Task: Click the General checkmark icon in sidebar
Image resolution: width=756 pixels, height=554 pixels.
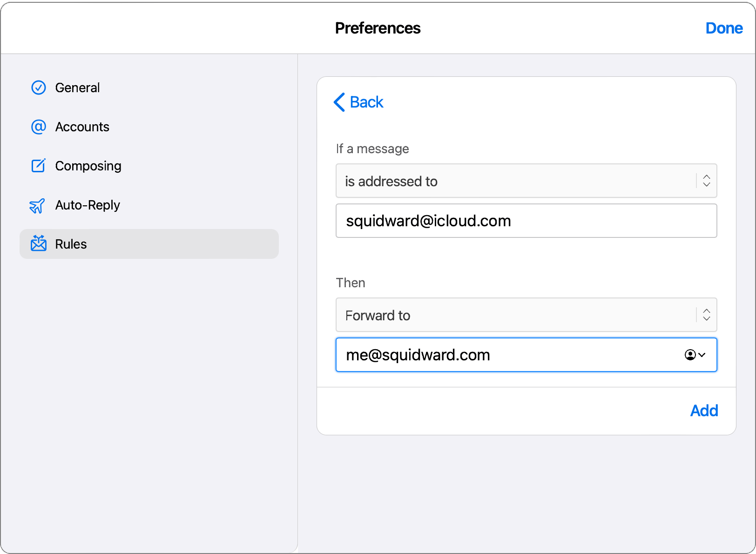Action: coord(39,88)
